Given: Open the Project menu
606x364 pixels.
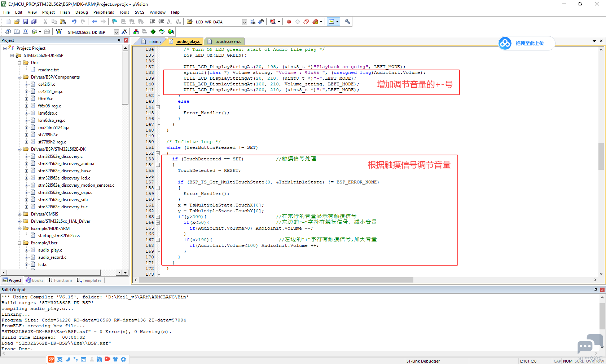Looking at the screenshot, I should (49, 12).
